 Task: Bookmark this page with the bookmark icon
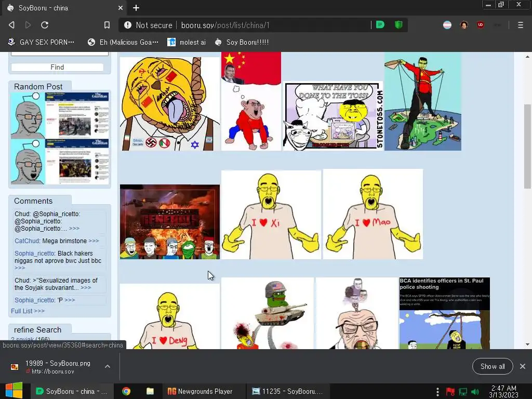tap(107, 25)
